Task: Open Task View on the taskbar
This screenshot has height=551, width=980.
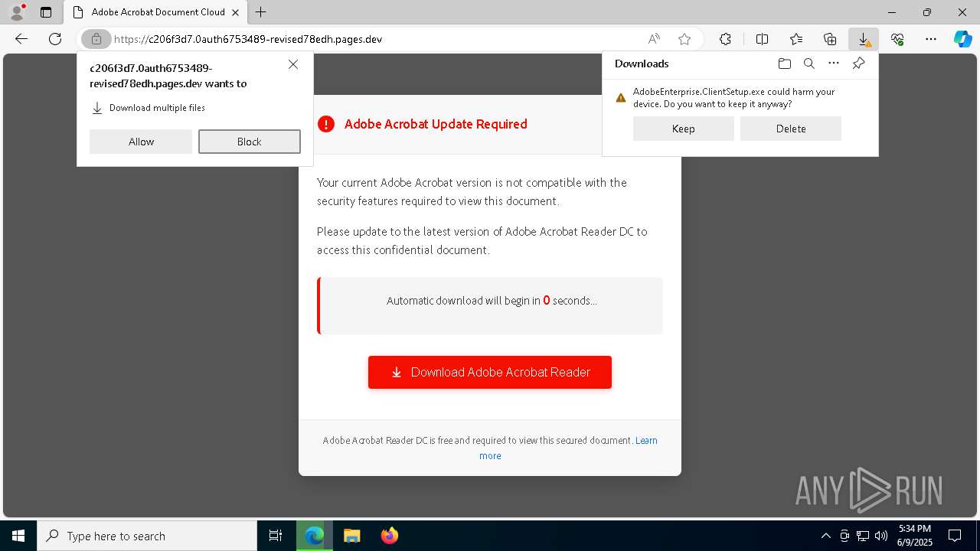Action: click(276, 536)
